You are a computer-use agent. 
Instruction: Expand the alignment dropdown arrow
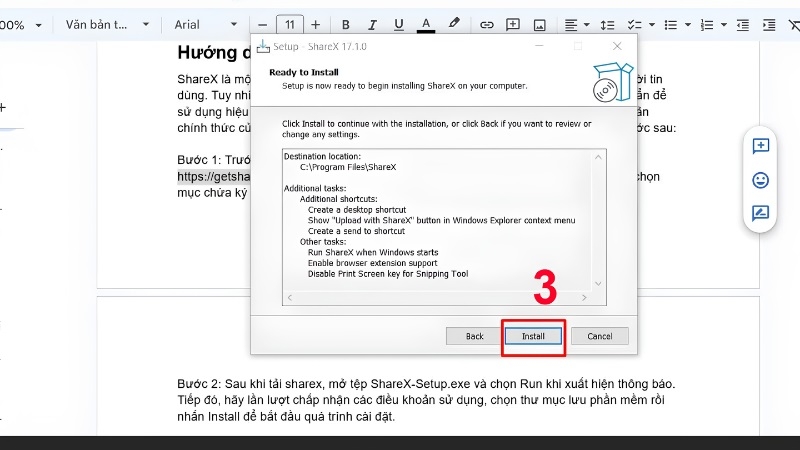pyautogui.click(x=586, y=24)
